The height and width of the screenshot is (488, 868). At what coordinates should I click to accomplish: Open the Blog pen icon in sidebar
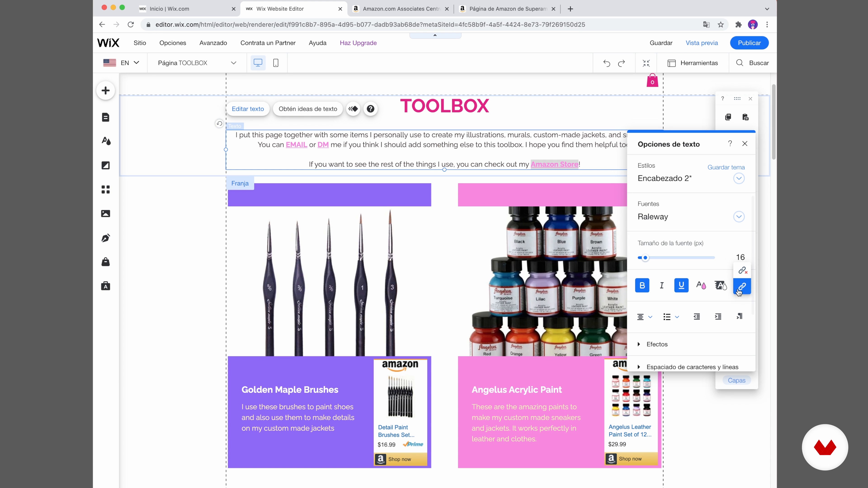point(106,238)
